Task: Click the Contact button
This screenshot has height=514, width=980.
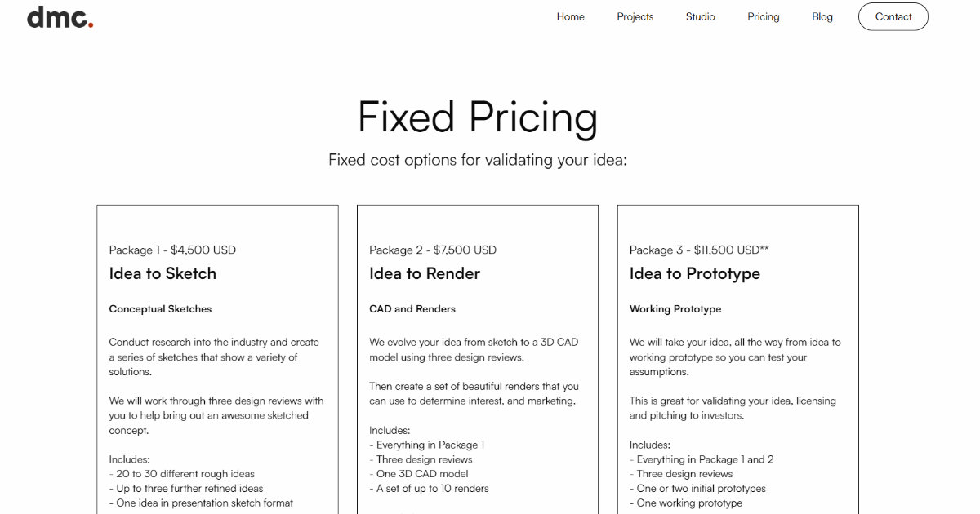Action: pyautogui.click(x=893, y=16)
